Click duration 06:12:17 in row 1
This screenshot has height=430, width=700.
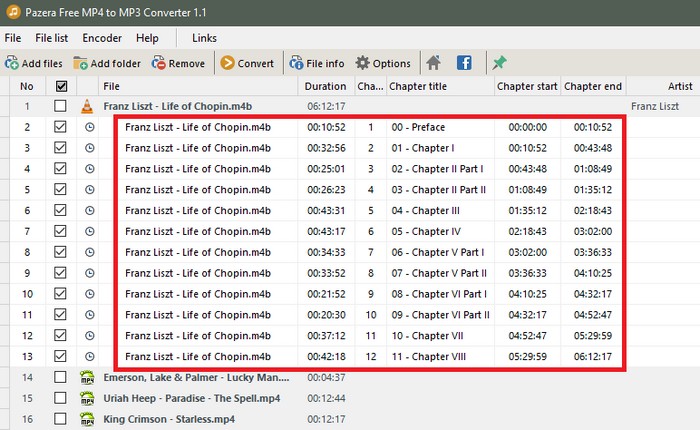click(x=326, y=106)
